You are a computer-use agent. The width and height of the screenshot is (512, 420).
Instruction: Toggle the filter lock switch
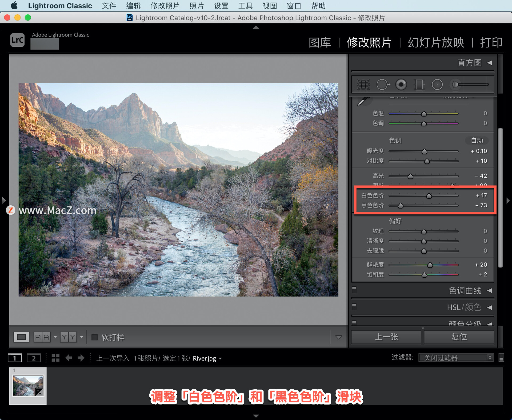pyautogui.click(x=501, y=358)
